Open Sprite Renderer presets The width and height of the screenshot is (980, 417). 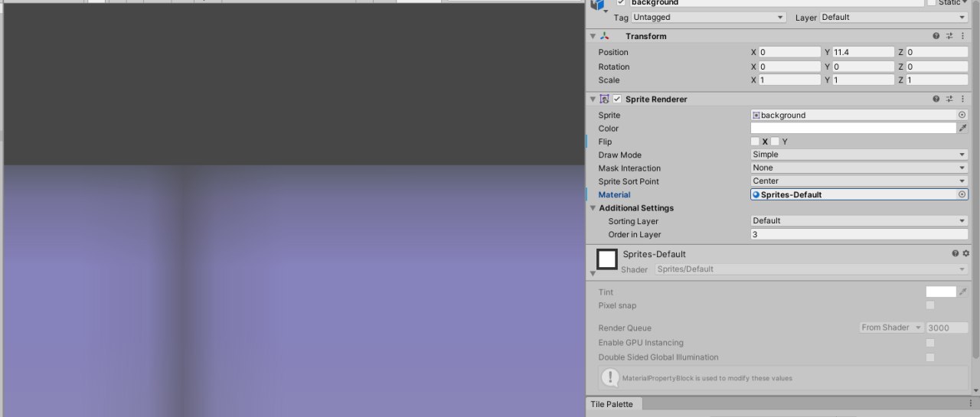(x=949, y=99)
